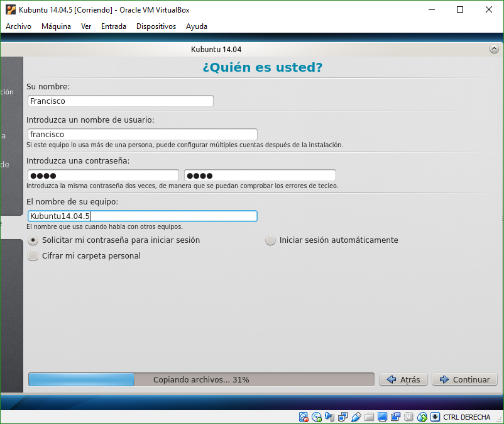Click the hard disk activity status icon

pos(304,417)
